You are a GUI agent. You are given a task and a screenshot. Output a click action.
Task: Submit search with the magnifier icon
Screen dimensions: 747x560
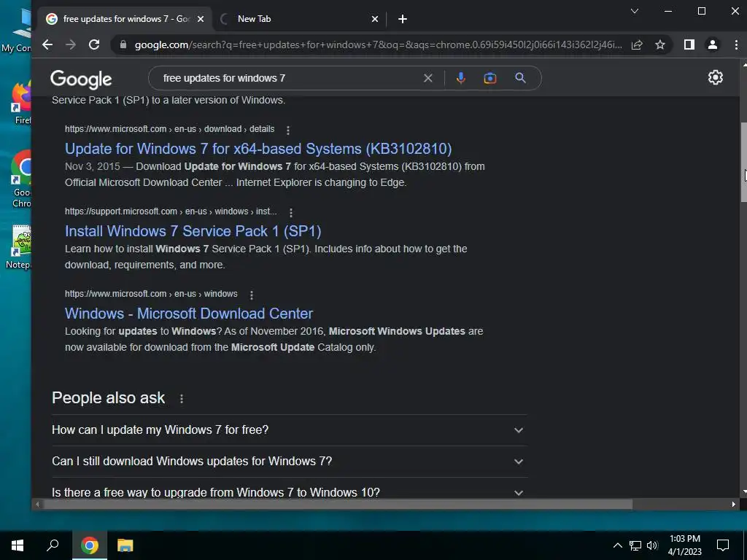(520, 78)
